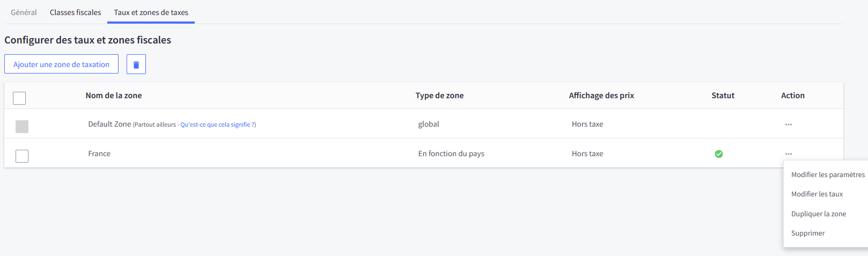Open the Classes fiscales tab
Viewport: 868px width, 256px height.
pyautogui.click(x=75, y=12)
